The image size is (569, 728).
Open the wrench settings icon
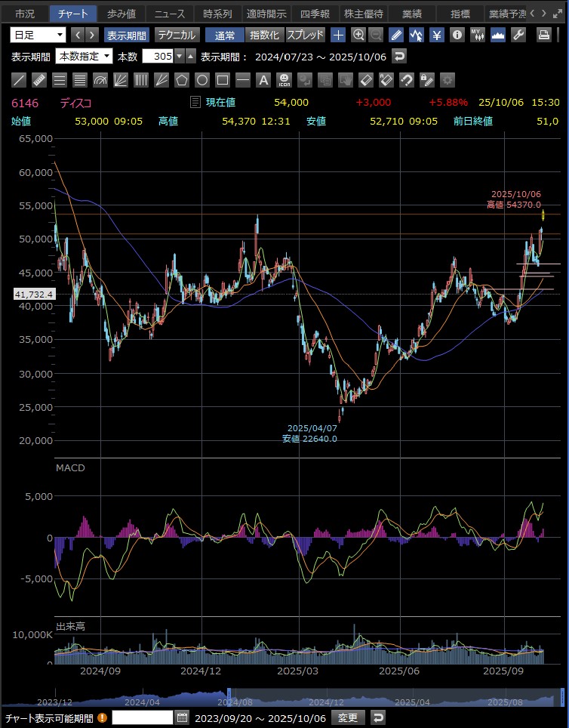coord(518,35)
